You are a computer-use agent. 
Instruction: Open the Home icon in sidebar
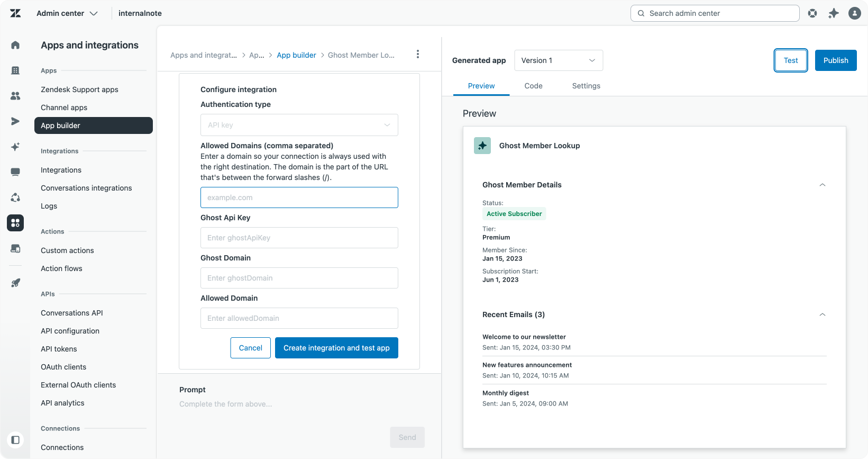15,45
